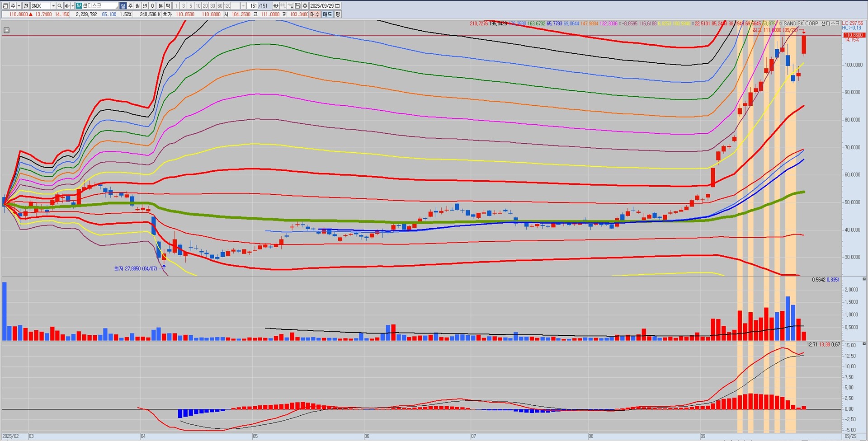
Task: Click the grayed candlestick compare icon
Action: [x=283, y=6]
